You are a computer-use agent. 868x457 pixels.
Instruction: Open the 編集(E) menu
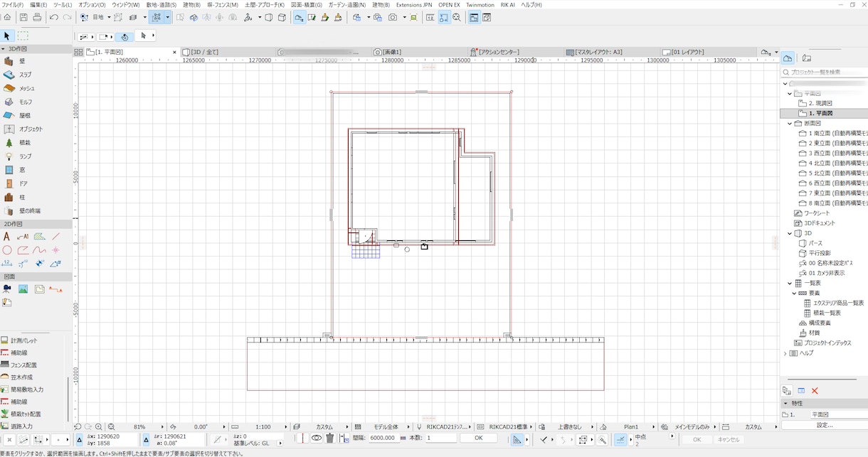pos(38,4)
